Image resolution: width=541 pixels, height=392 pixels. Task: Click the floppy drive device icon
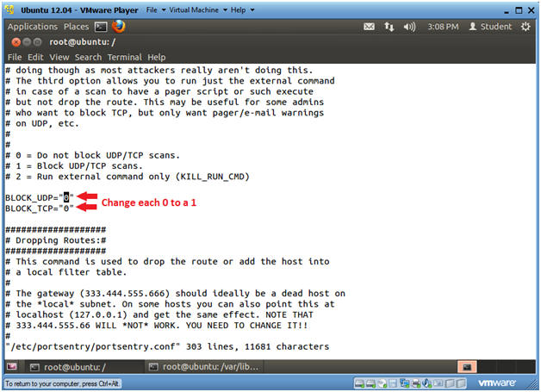pos(393,383)
